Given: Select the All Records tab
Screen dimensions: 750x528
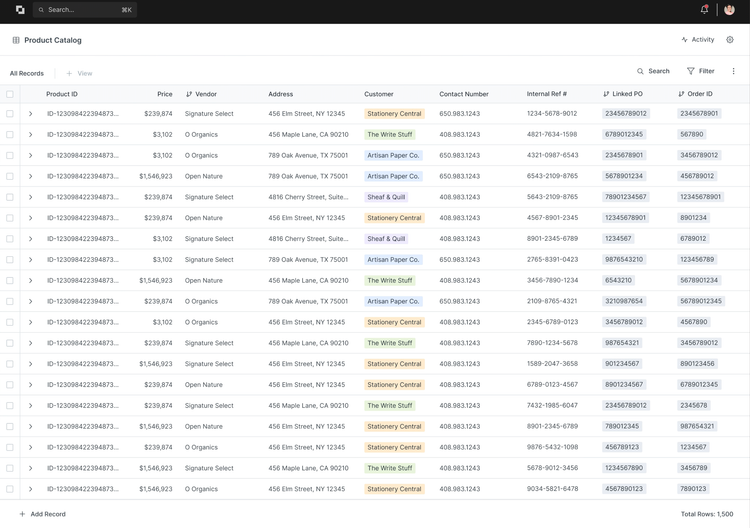Looking at the screenshot, I should (x=27, y=73).
